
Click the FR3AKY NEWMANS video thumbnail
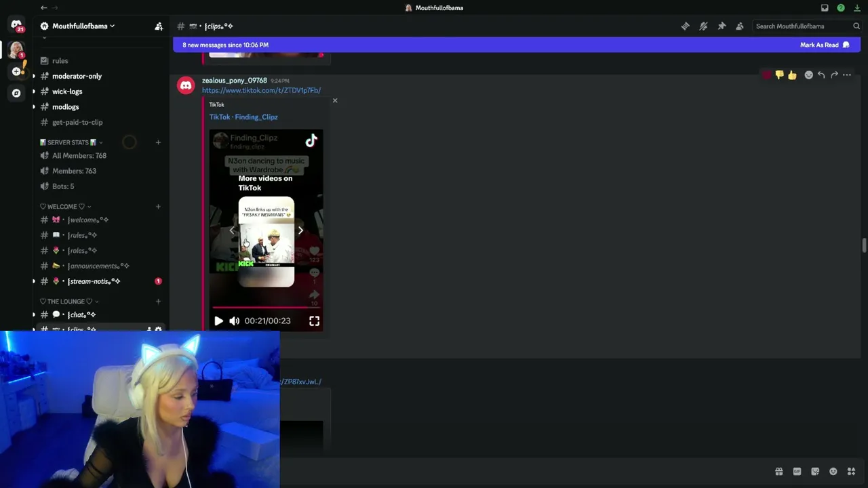click(267, 242)
